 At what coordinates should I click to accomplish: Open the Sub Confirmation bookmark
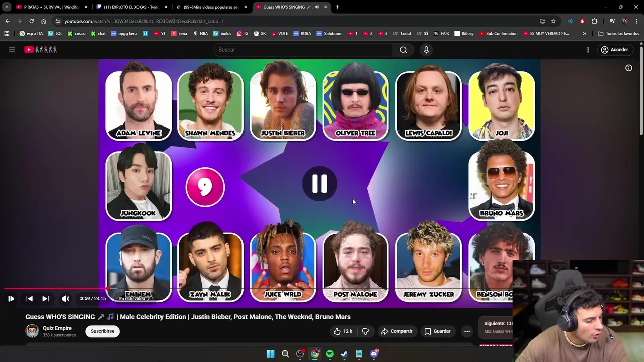point(498,34)
